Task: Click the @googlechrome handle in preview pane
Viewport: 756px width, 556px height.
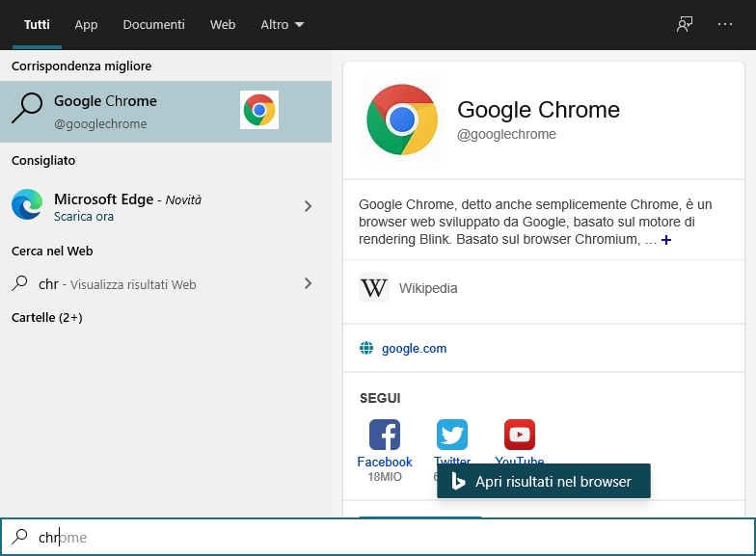Action: [x=506, y=134]
